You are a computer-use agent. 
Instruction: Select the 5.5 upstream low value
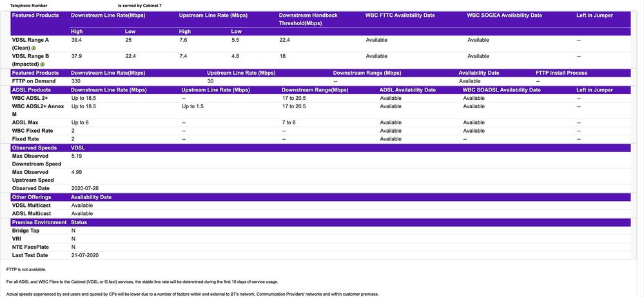(235, 40)
